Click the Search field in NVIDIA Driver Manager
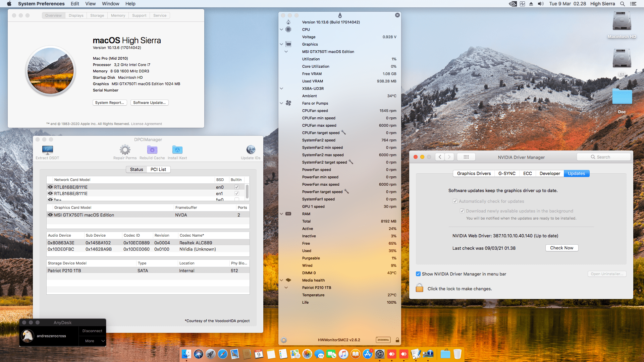This screenshot has width=644, height=362. pos(603,157)
